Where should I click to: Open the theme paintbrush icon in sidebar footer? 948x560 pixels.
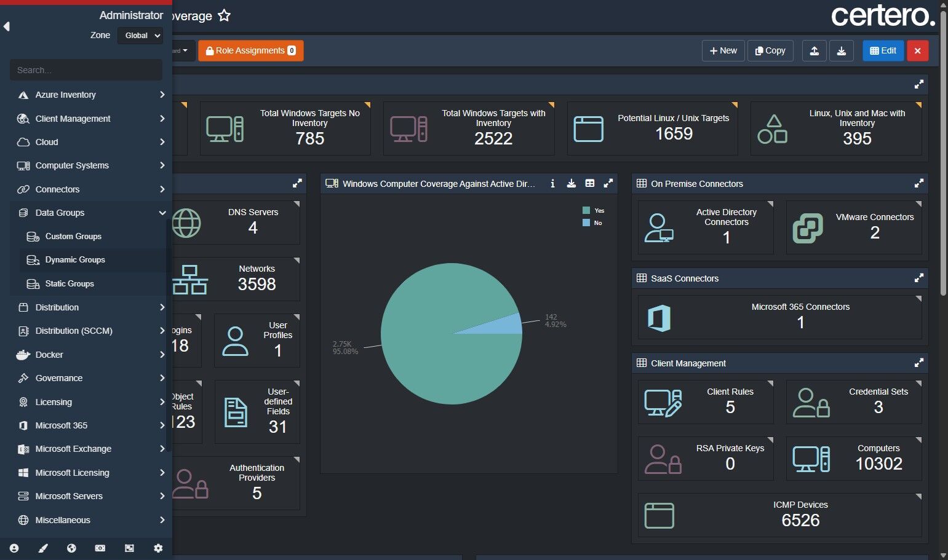[x=43, y=548]
